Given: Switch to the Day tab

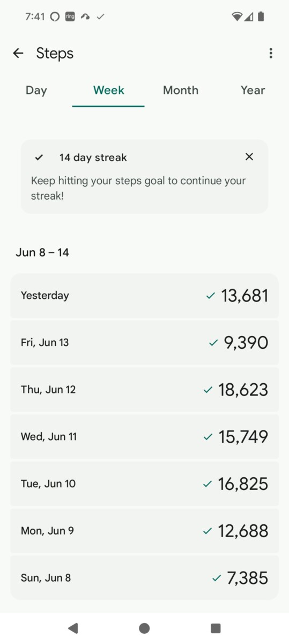Looking at the screenshot, I should tap(36, 90).
